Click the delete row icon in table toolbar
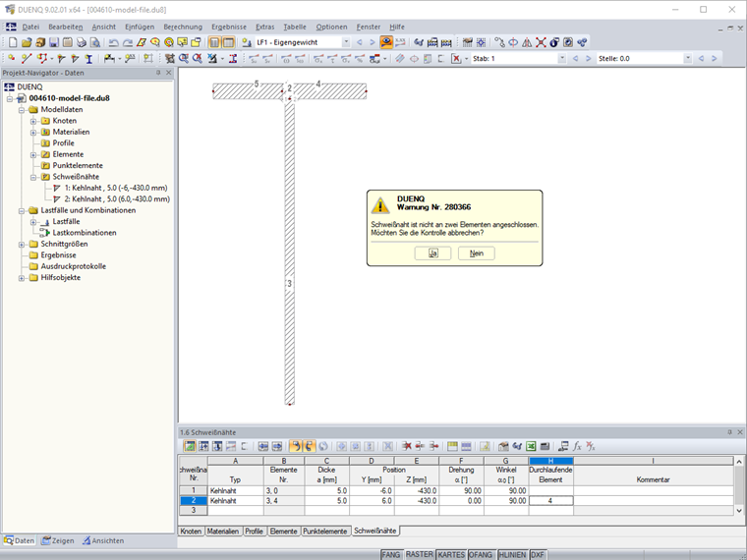Viewport: 747px width, 560px height. pos(406,446)
